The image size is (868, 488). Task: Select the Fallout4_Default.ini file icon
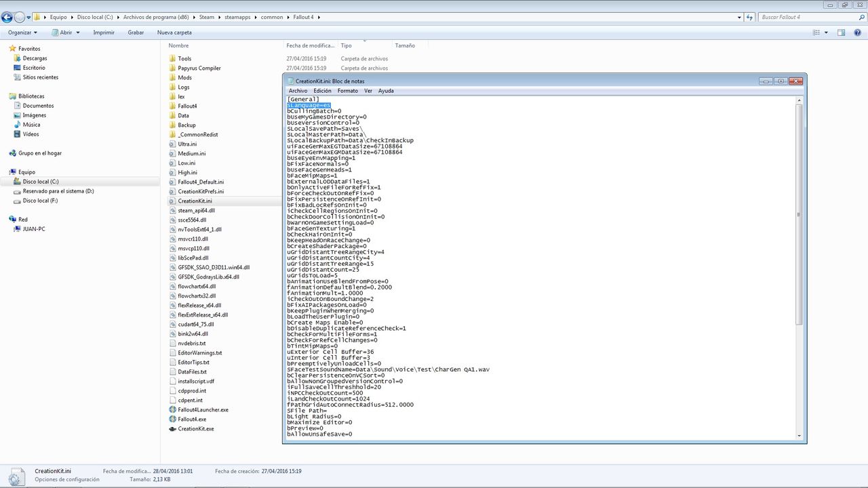172,182
